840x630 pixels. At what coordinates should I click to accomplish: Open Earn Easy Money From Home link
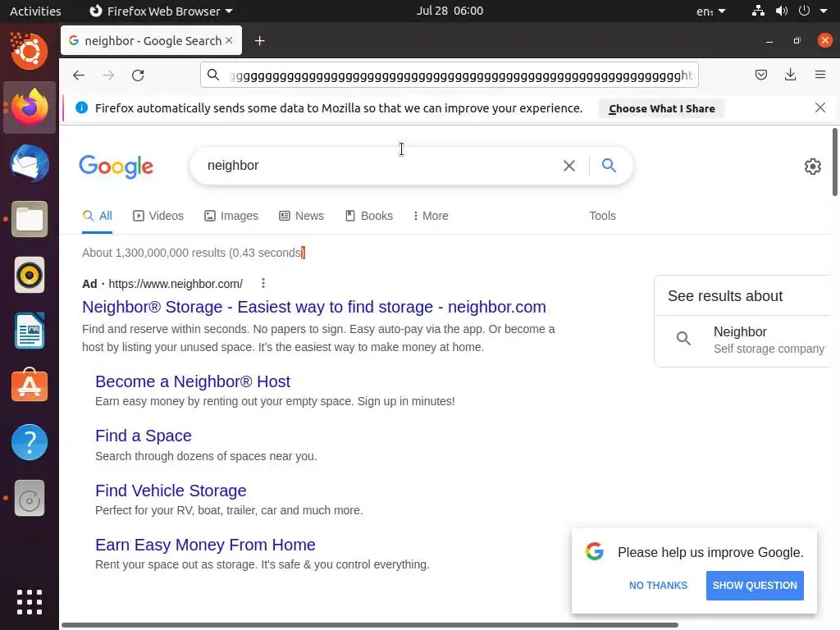click(x=205, y=545)
